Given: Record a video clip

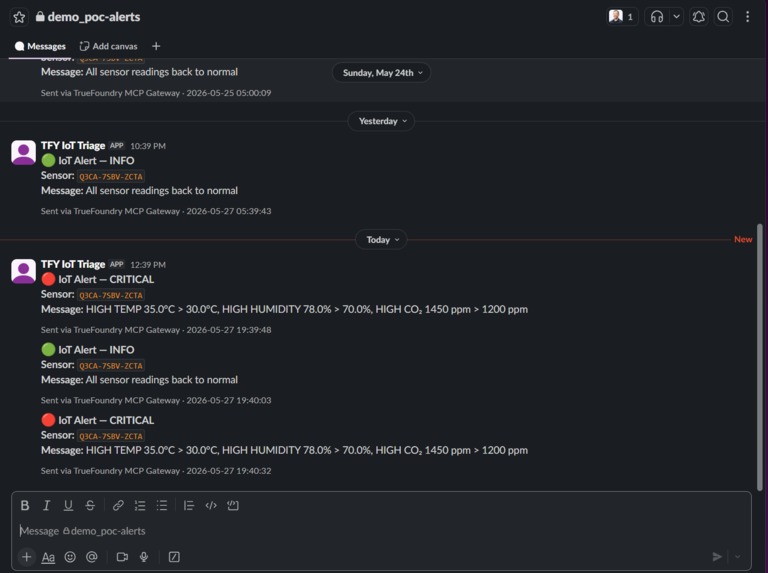Looking at the screenshot, I should 122,557.
